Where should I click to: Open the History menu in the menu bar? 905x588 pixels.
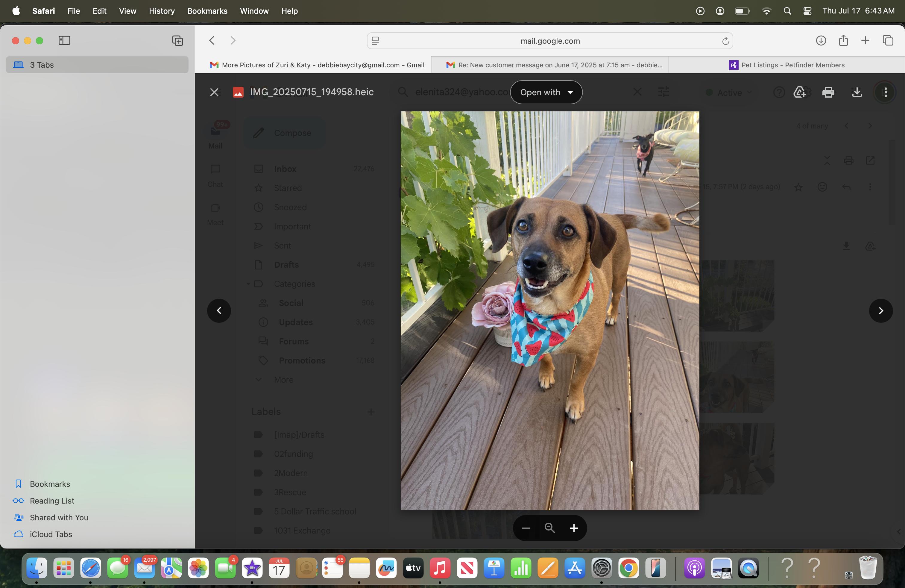point(162,11)
